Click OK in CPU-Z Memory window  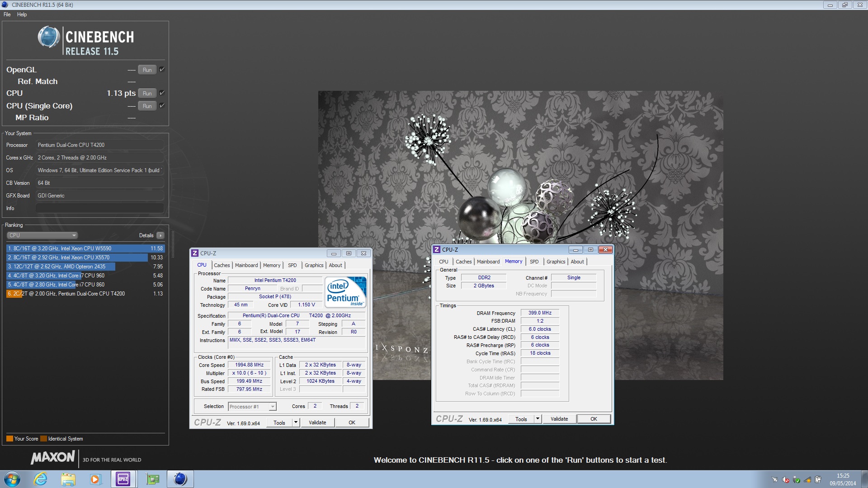click(594, 419)
